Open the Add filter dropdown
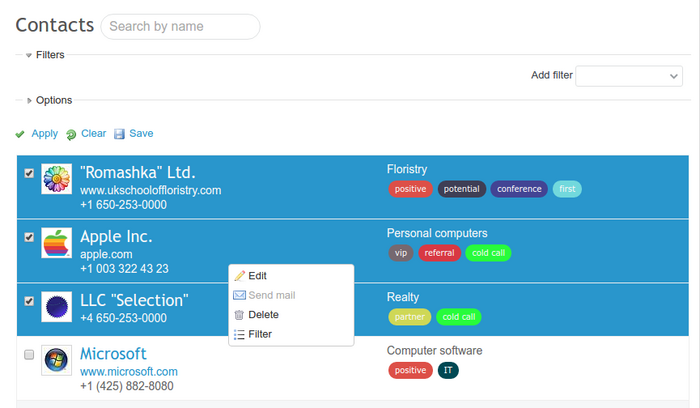The height and width of the screenshot is (408, 700). (629, 76)
